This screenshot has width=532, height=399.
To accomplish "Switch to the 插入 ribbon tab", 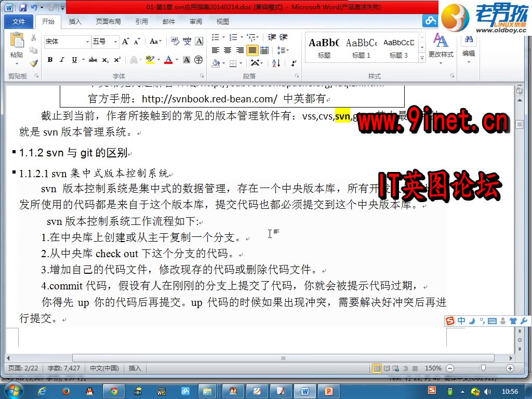I will pyautogui.click(x=75, y=21).
